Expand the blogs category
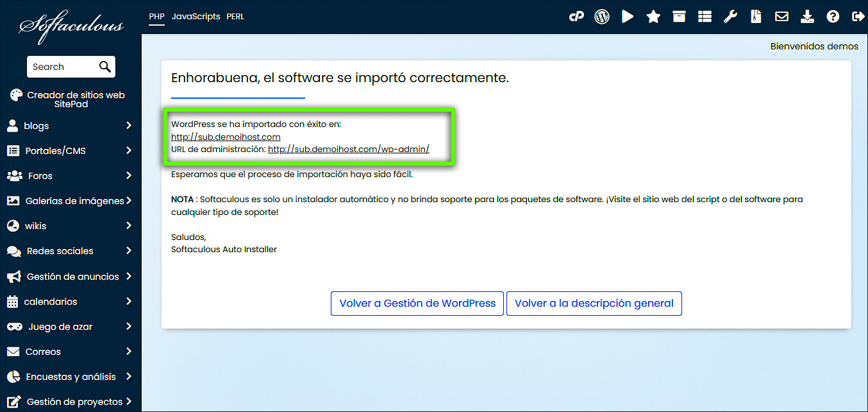Image resolution: width=868 pixels, height=412 pixels. point(70,126)
